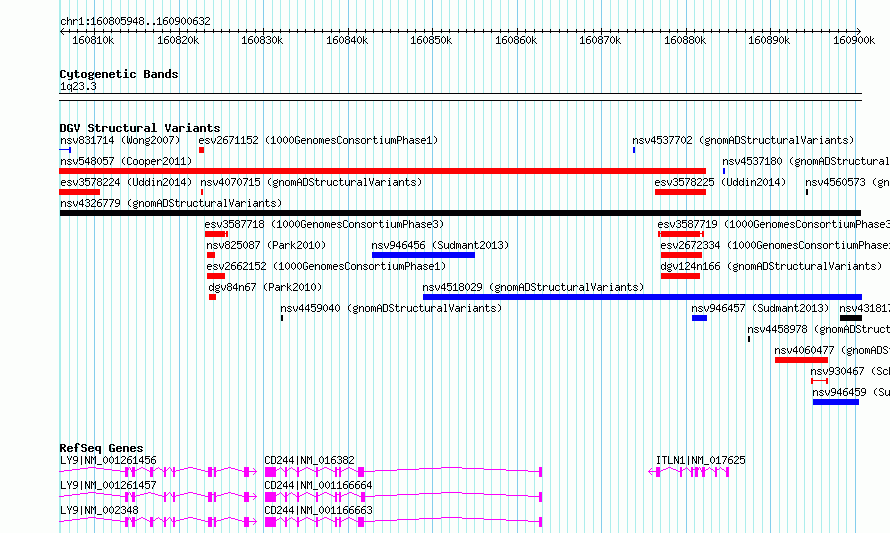The width and height of the screenshot is (890, 533).
Task: Click the 160810k ruler tick label
Action: [x=93, y=40]
